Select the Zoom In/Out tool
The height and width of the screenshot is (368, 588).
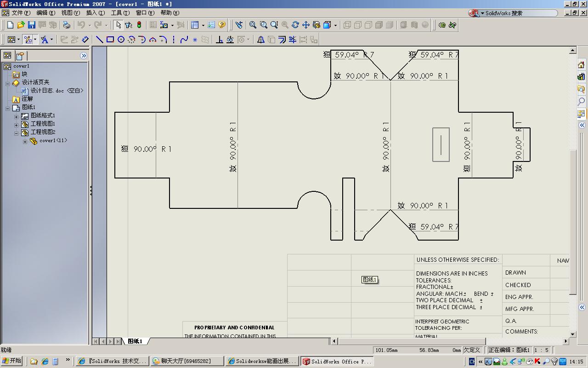pyautogui.click(x=274, y=25)
